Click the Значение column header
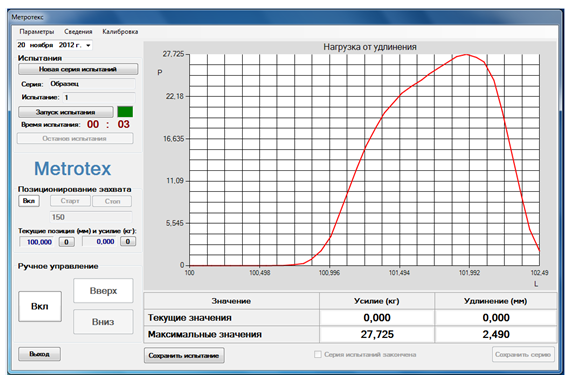 pos(231,301)
